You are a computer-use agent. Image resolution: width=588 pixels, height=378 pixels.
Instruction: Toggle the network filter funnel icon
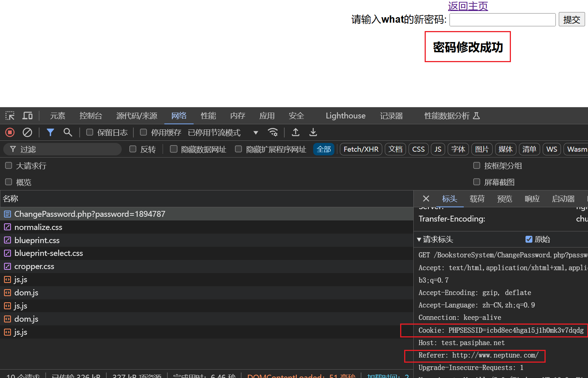click(50, 132)
